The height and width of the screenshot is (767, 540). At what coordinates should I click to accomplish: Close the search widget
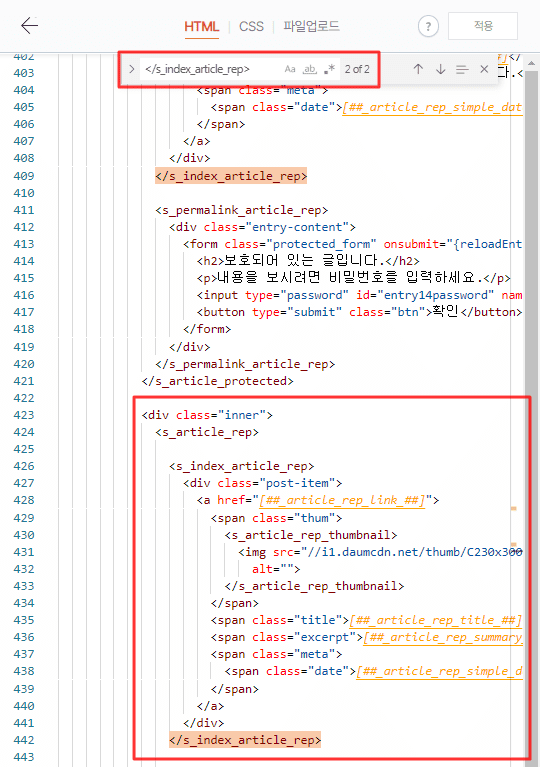coord(484,69)
